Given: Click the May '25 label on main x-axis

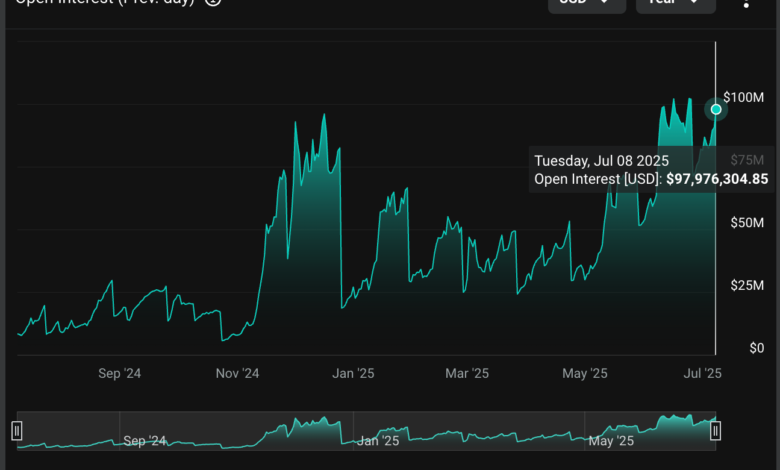Looking at the screenshot, I should point(585,374).
